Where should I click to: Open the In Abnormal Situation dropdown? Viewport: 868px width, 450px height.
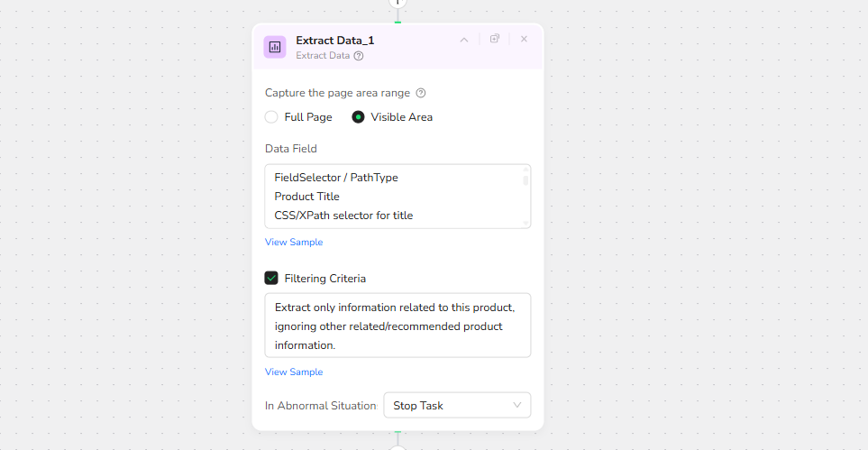[457, 406]
